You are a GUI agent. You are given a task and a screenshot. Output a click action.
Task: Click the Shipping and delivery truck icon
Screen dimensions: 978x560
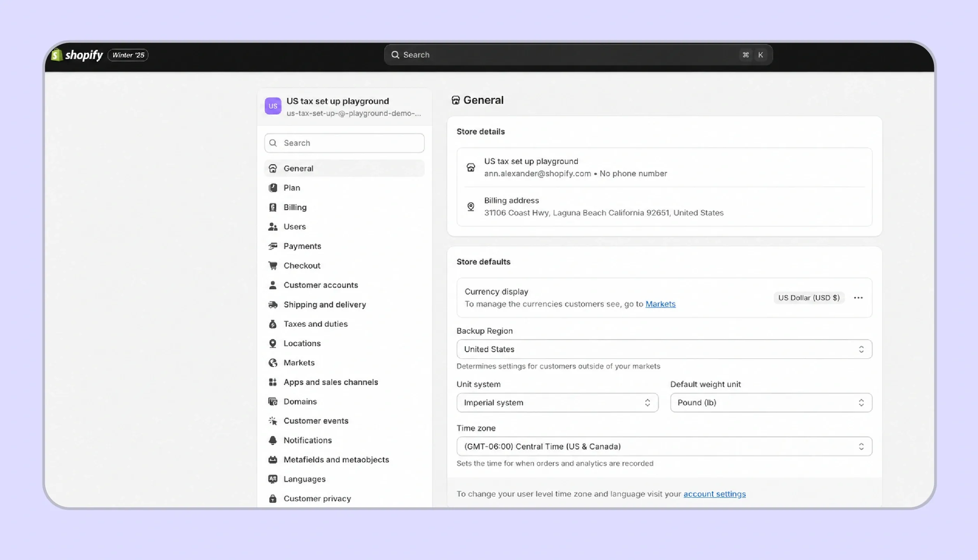[x=273, y=305]
